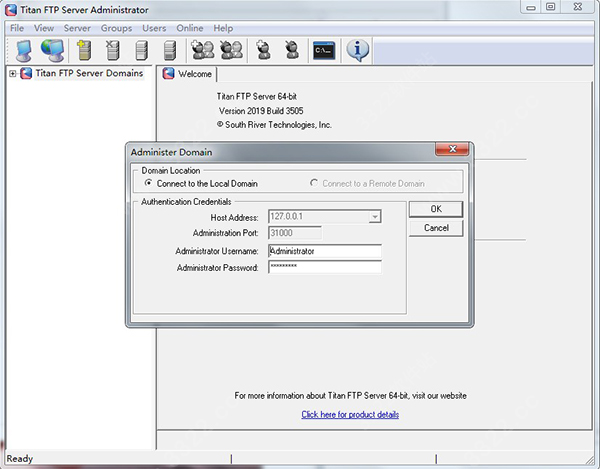The image size is (600, 469).
Task: Click the local computer toolbar icon
Action: pos(24,50)
